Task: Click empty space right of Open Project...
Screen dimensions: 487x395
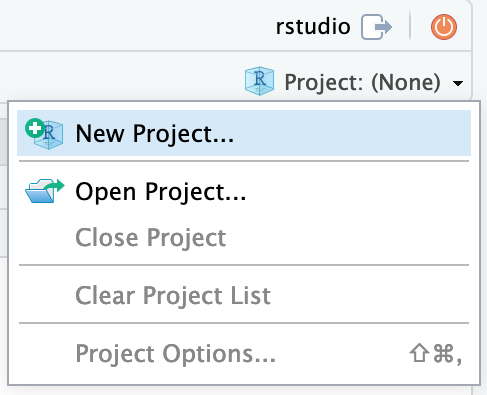Action: (357, 192)
